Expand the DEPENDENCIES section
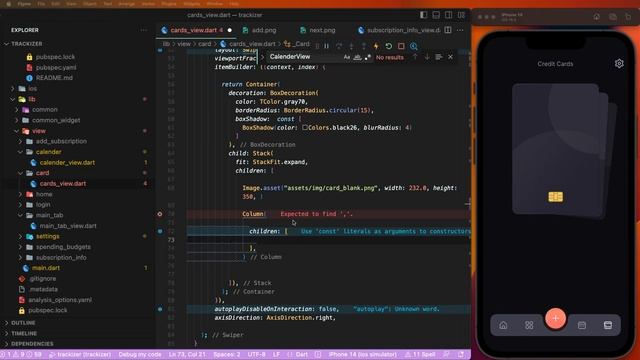640x360 pixels. pos(32,344)
